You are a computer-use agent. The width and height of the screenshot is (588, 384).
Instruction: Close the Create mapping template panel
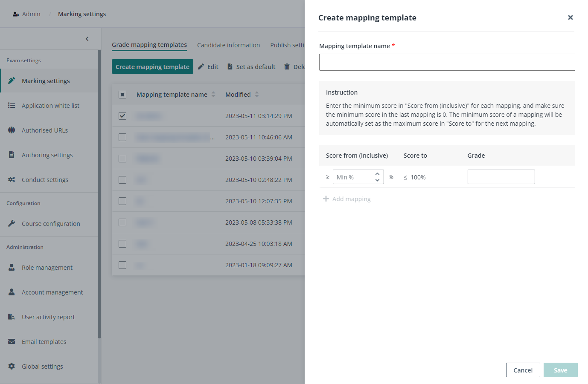(570, 17)
